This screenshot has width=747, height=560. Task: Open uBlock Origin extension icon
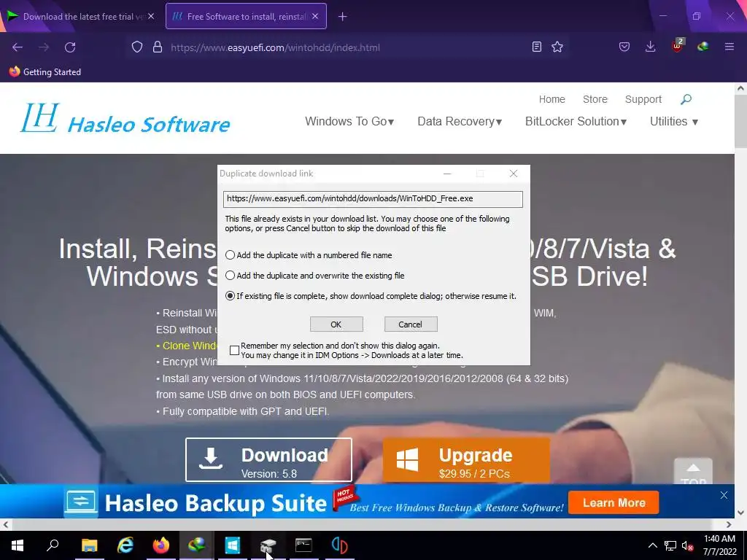677,46
